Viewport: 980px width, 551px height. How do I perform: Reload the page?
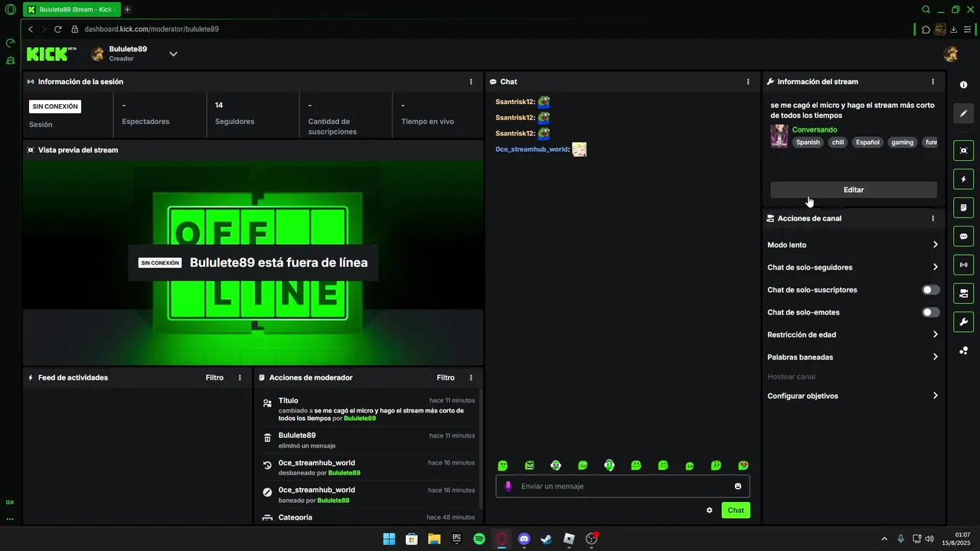57,29
